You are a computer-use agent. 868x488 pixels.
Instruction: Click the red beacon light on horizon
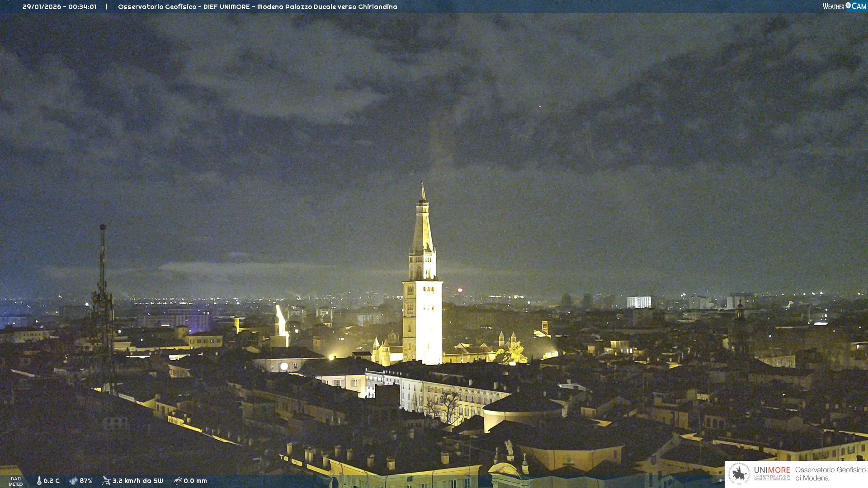tap(460, 290)
